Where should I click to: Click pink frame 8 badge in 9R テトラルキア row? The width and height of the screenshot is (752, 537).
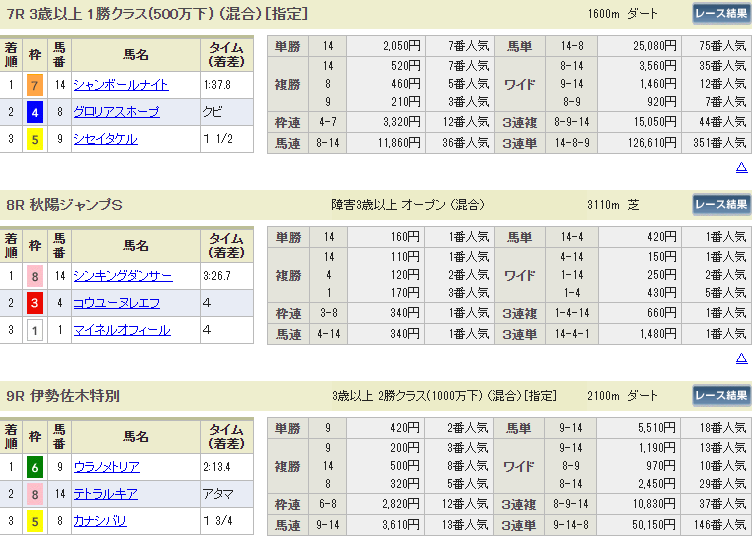click(x=35, y=494)
